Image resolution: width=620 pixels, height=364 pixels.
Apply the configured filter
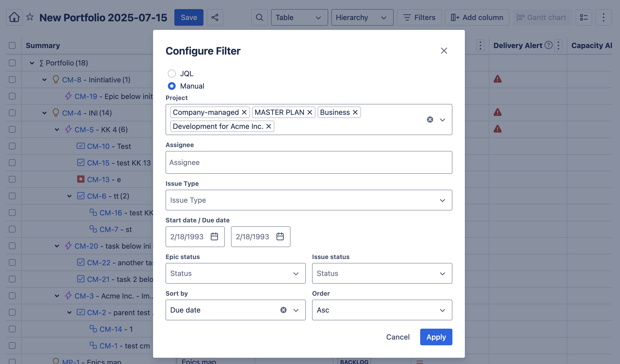436,337
